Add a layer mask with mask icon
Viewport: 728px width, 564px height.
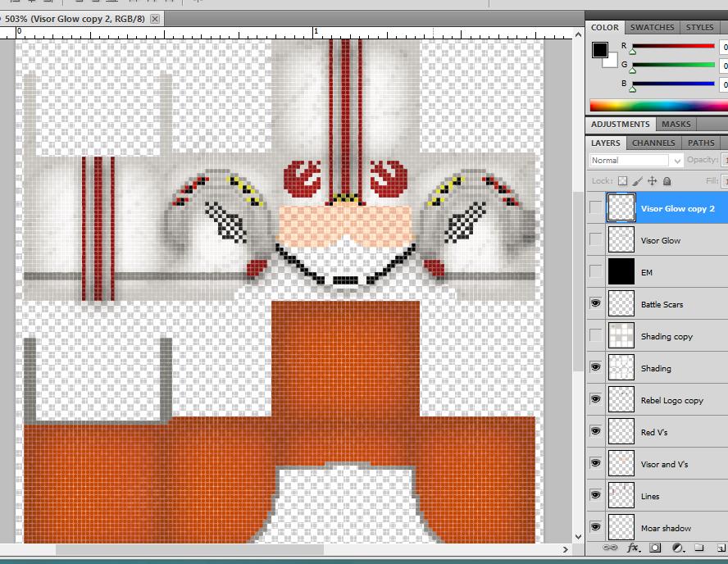coord(656,548)
